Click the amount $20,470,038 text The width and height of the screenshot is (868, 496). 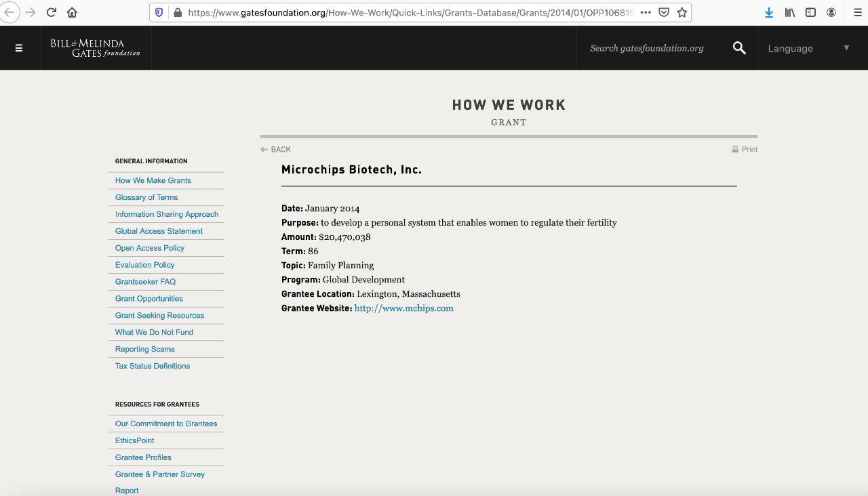(x=344, y=237)
